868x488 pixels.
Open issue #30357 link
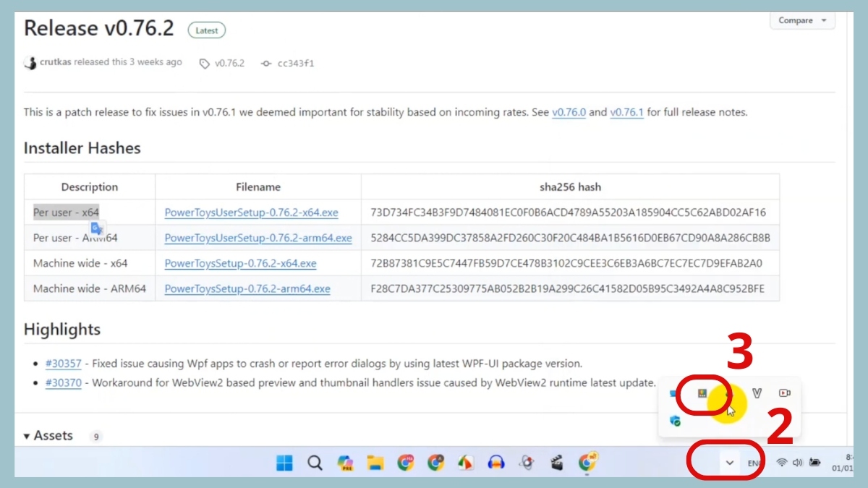(x=63, y=364)
